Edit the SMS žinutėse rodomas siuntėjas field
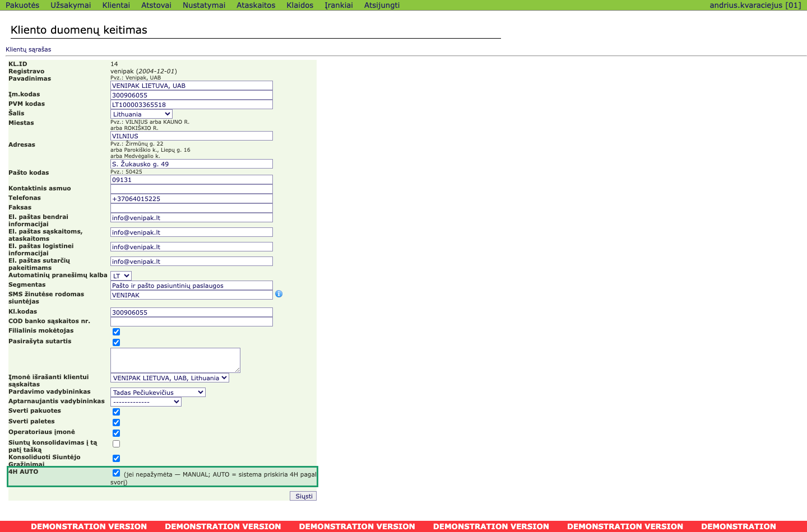 (x=192, y=295)
